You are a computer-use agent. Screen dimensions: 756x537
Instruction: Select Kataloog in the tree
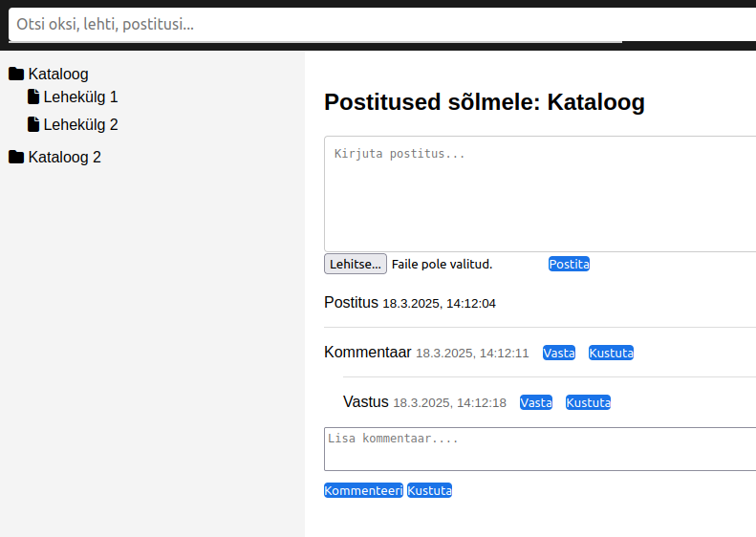(58, 74)
